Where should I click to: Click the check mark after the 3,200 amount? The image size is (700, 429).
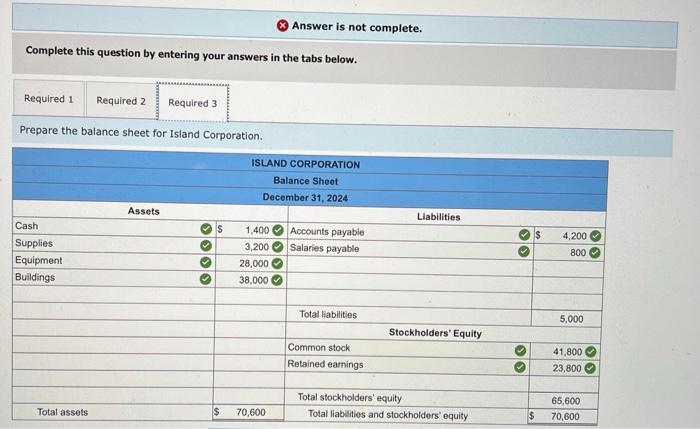point(278,247)
